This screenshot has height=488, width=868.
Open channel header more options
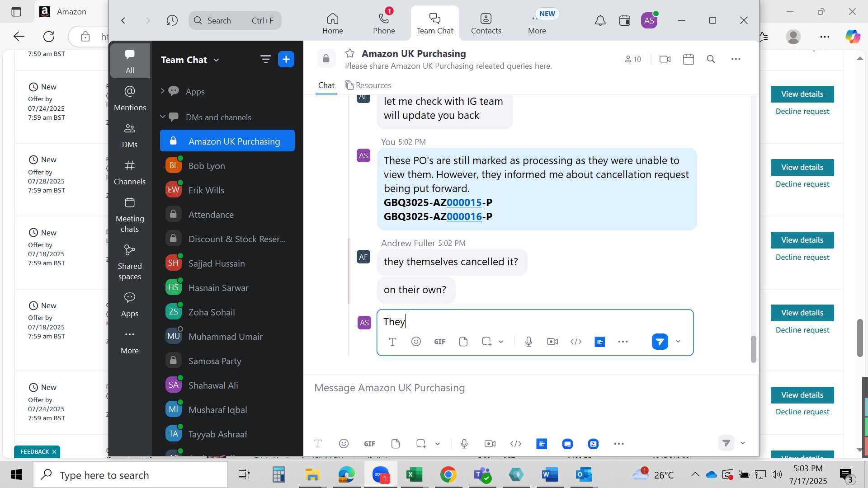click(x=736, y=59)
